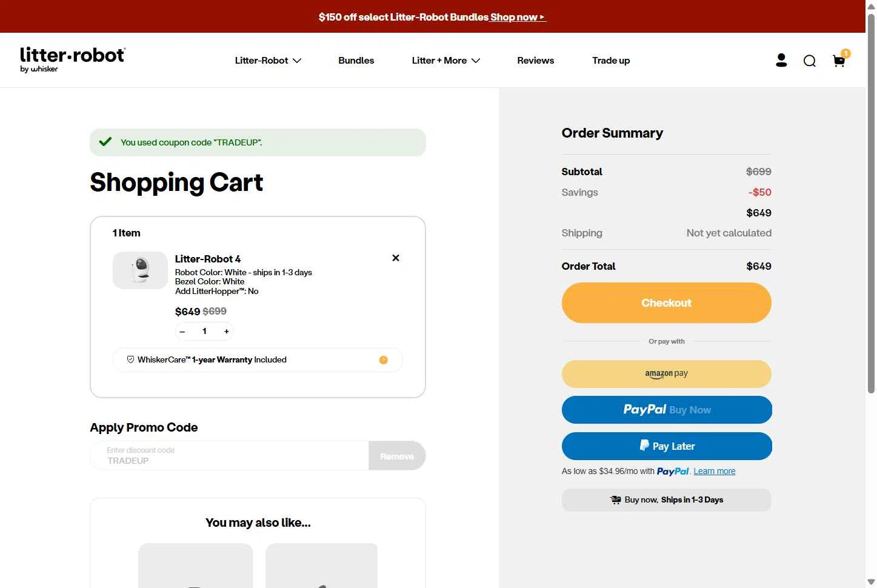The width and height of the screenshot is (877, 588).
Task: Open the search magnifier icon
Action: pyautogui.click(x=810, y=61)
